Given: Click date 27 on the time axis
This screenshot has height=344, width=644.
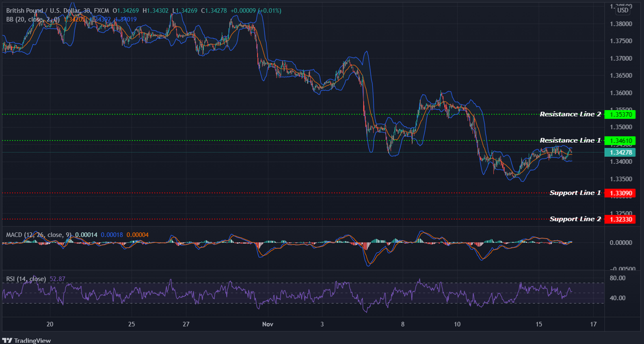Looking at the screenshot, I should coord(186,324).
